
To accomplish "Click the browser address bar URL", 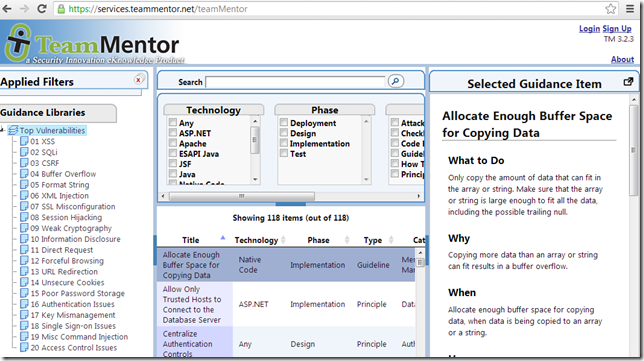I will coord(158,9).
